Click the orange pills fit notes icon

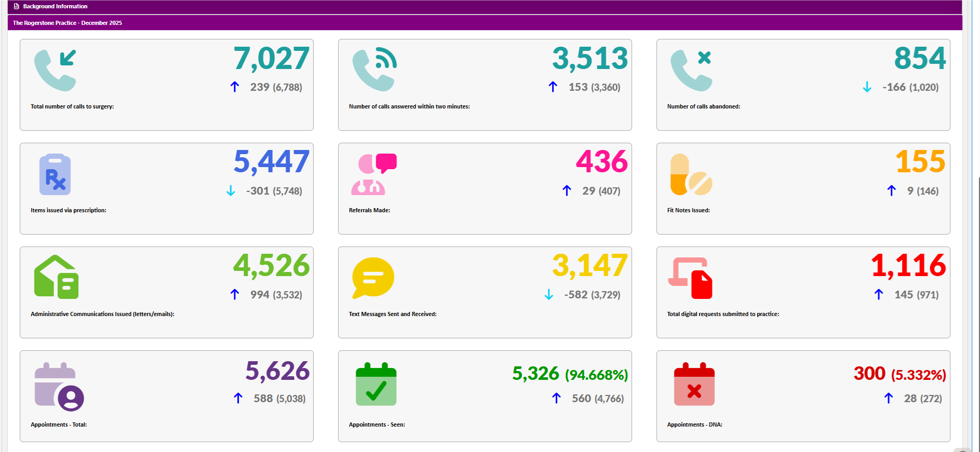691,174
